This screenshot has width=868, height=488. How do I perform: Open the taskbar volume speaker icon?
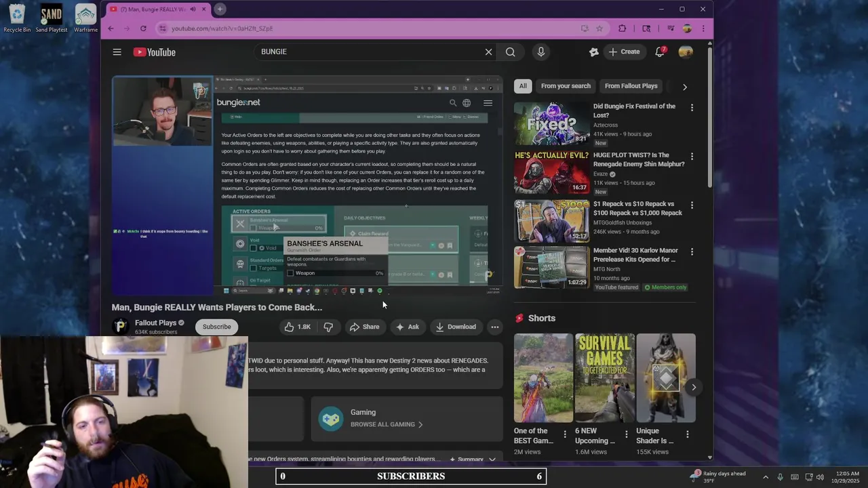pyautogui.click(x=820, y=477)
